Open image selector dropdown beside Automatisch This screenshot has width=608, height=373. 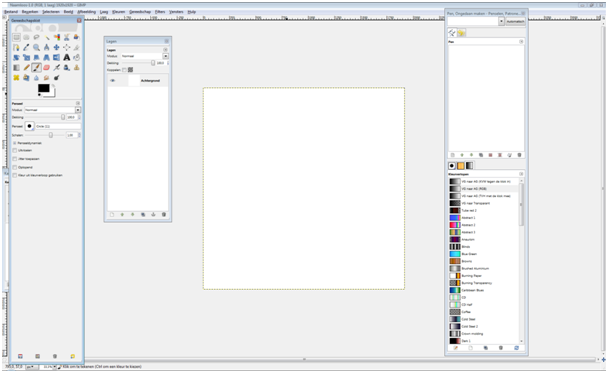pos(501,21)
